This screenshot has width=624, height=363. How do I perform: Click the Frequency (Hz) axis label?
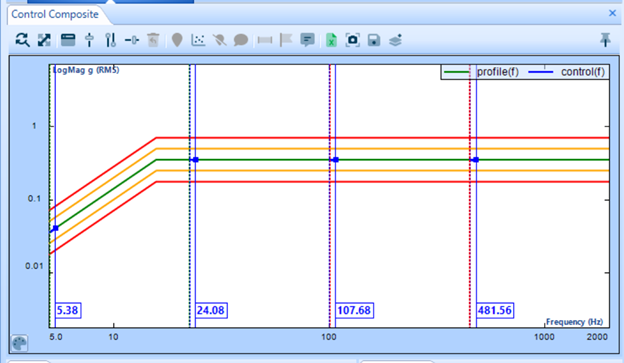574,322
